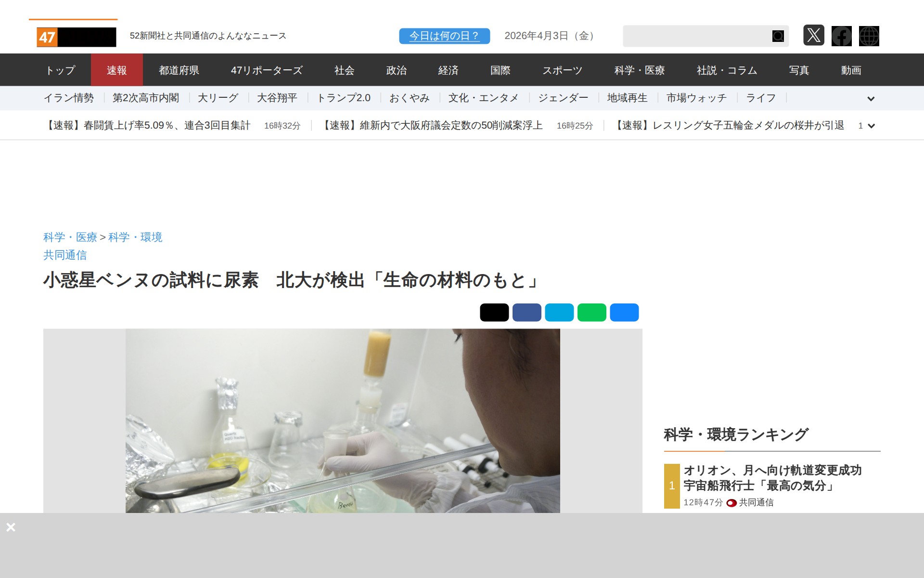Open the 科学・環境 breadcrumb link
This screenshot has width=924, height=578.
[135, 237]
